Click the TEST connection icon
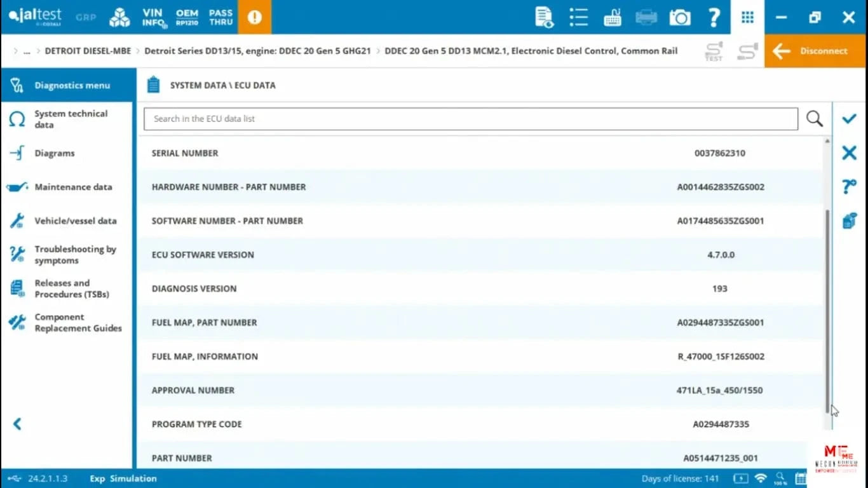The width and height of the screenshot is (868, 488). [x=714, y=51]
